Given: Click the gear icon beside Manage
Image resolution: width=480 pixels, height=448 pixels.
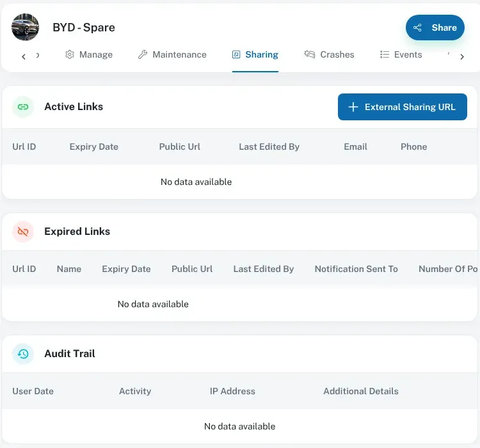Looking at the screenshot, I should [x=70, y=54].
